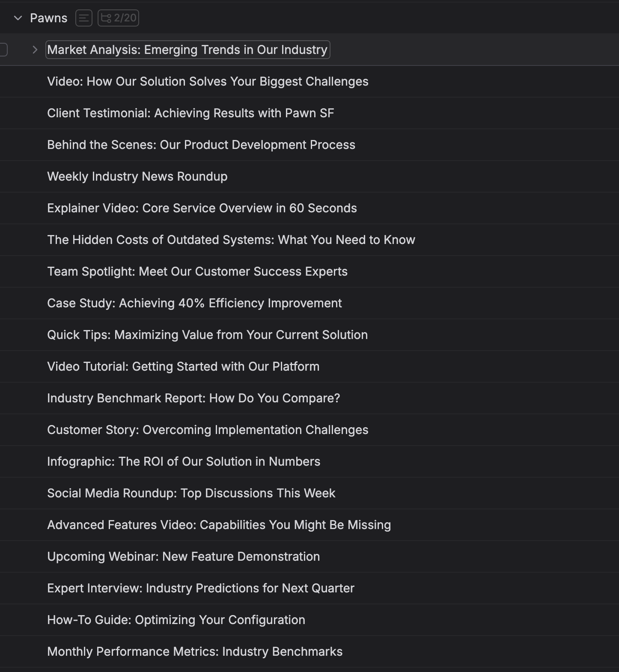Expand the Market Analysis item arrow
Screen dimensions: 619x672
[x=35, y=50]
